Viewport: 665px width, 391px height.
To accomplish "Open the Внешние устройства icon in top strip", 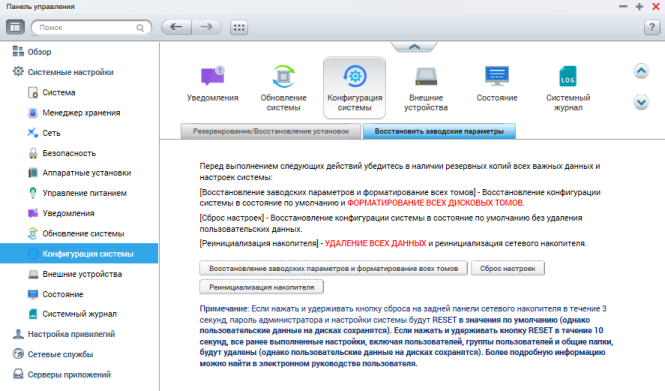I will (x=426, y=88).
